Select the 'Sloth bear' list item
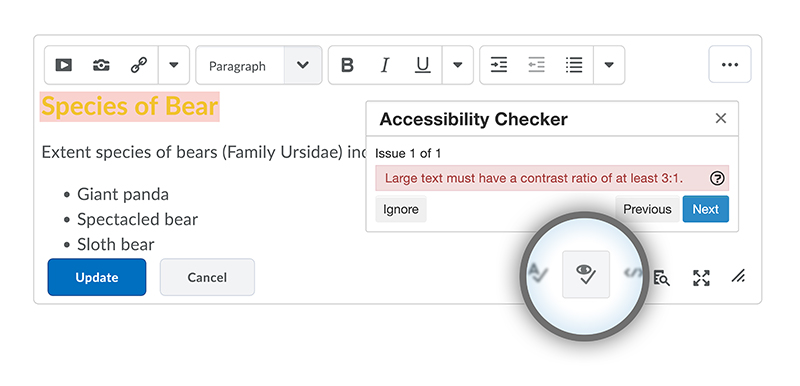This screenshot has height=386, width=800. pos(115,244)
